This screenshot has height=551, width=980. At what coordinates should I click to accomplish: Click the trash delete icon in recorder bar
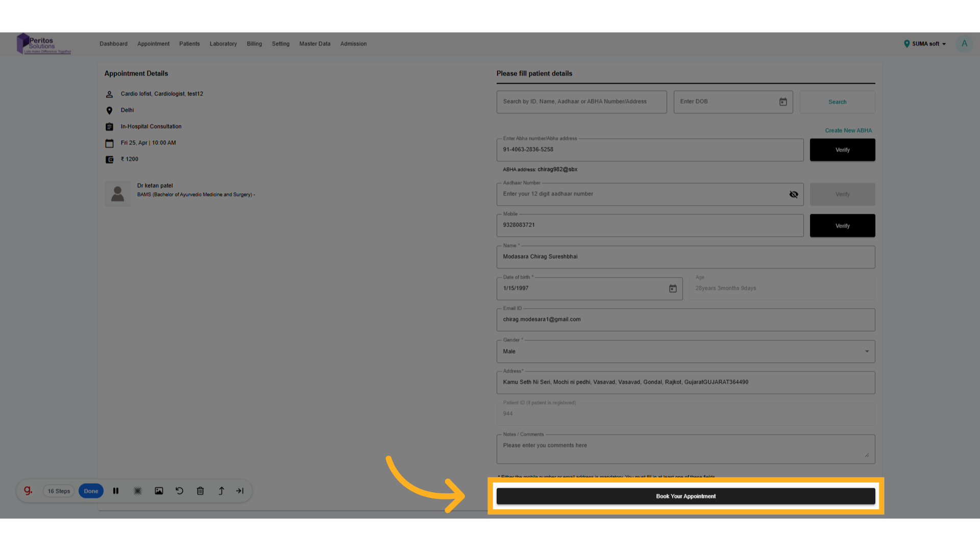[200, 491]
